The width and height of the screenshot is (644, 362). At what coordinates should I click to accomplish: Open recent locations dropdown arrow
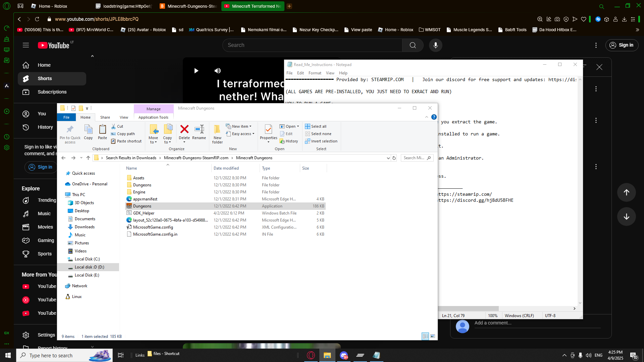tap(81, 158)
